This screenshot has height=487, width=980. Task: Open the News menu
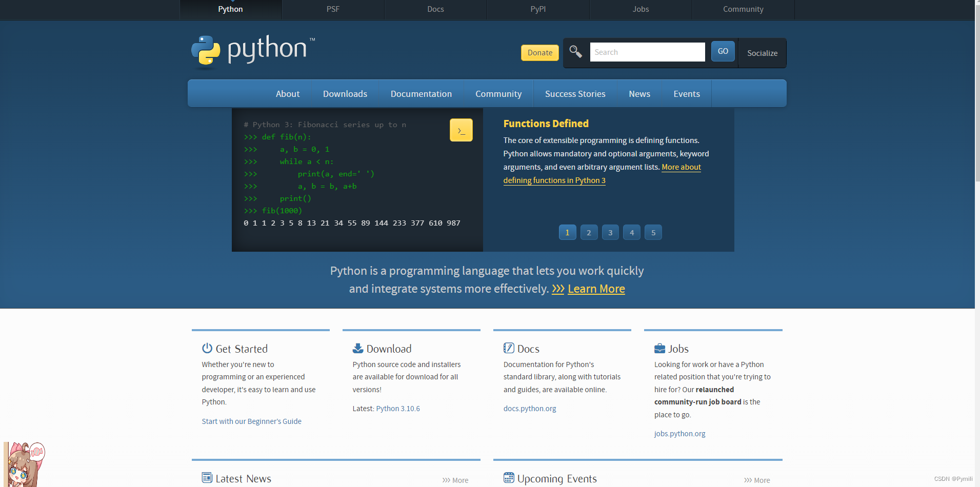639,94
